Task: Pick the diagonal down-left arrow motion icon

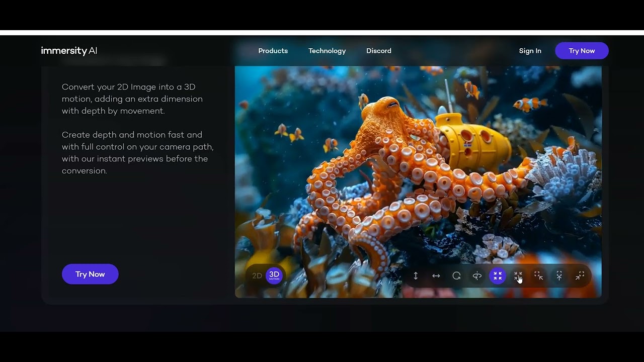Action: (580, 276)
